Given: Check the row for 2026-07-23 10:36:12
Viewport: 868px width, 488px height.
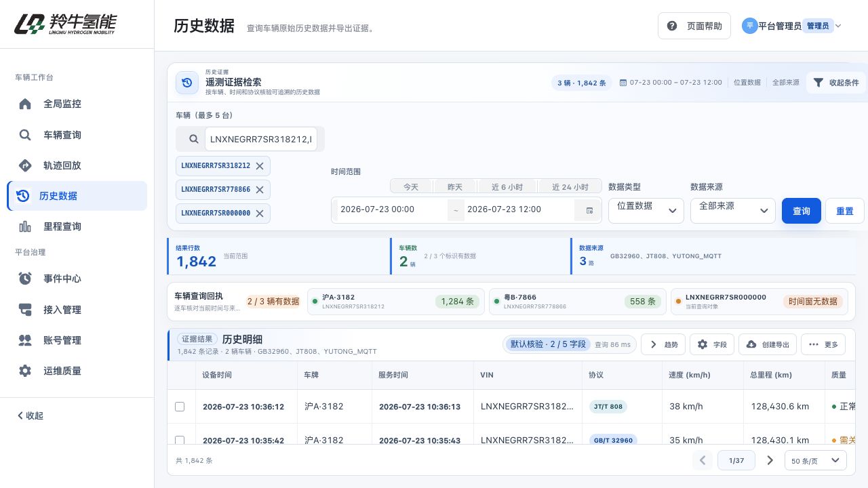Looking at the screenshot, I should click(180, 407).
